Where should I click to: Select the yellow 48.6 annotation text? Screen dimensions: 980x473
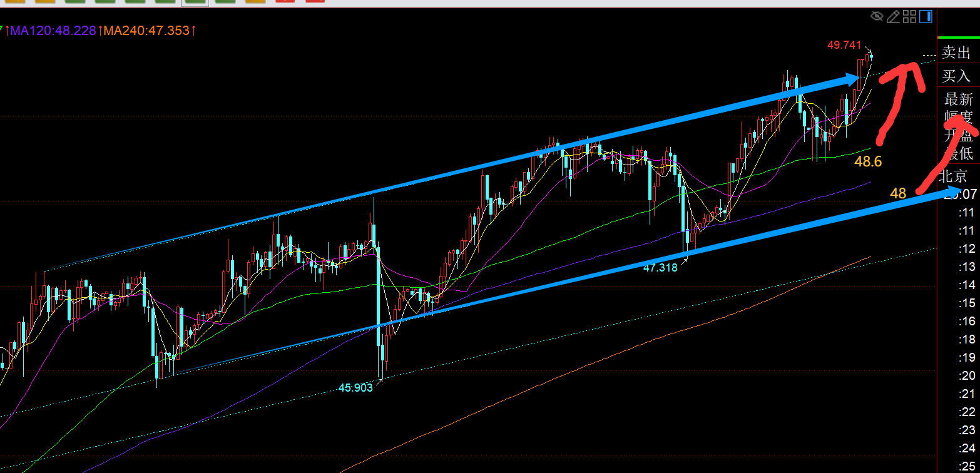click(868, 162)
